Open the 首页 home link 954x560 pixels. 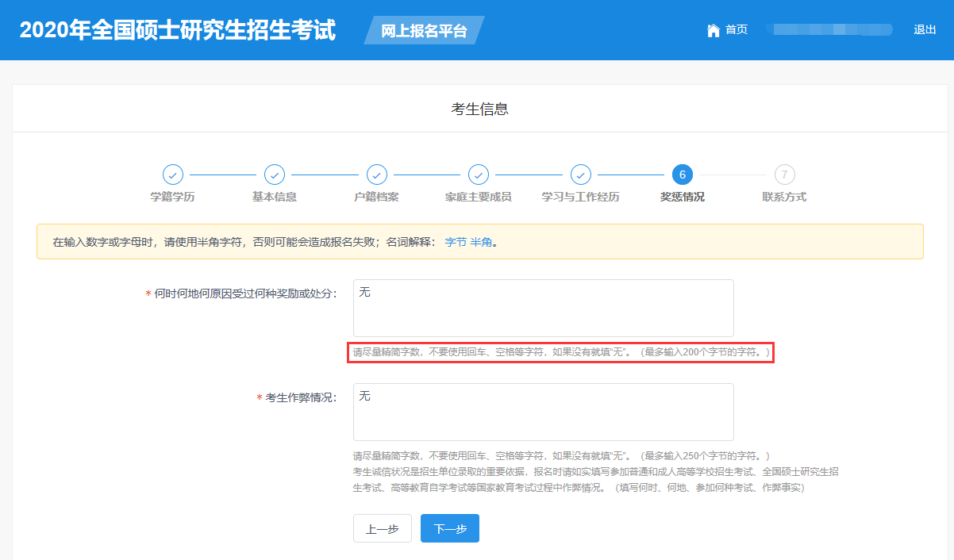(x=736, y=30)
